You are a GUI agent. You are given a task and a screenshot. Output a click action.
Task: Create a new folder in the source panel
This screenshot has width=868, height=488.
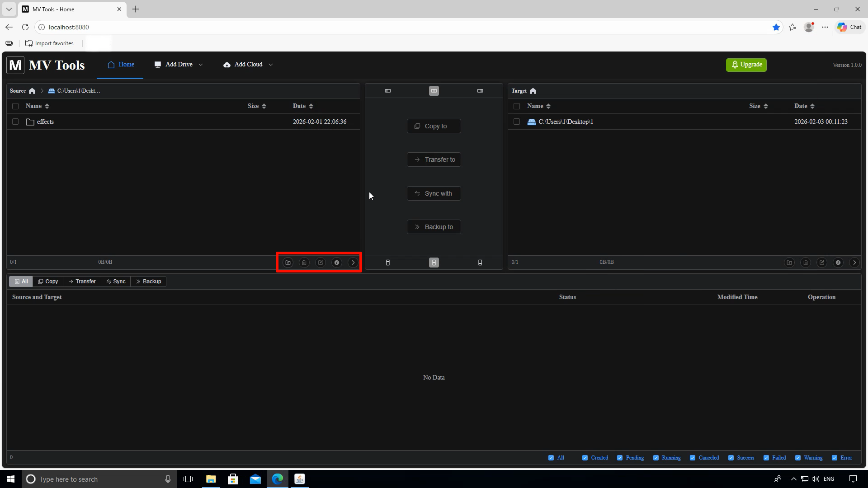(288, 262)
